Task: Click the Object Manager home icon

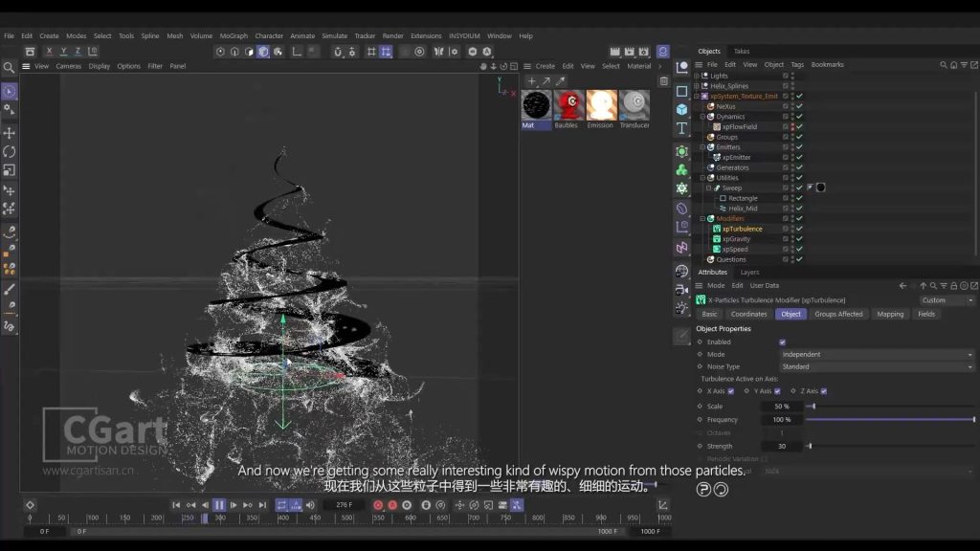Action: 954,64
